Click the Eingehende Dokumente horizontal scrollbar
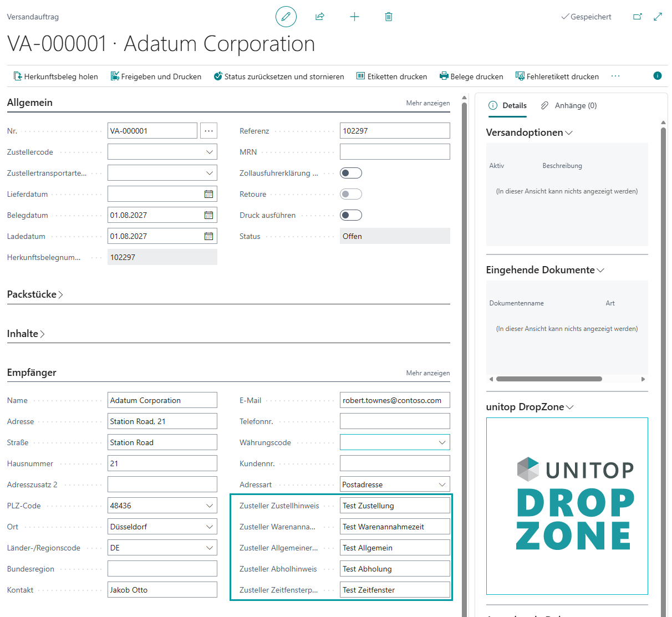 [x=549, y=379]
